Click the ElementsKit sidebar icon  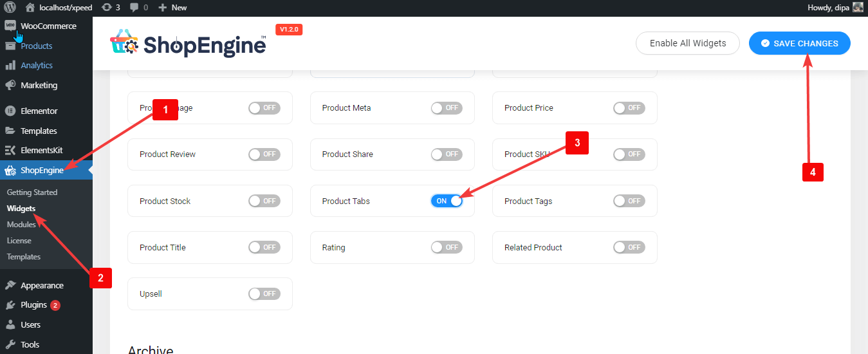pyautogui.click(x=10, y=150)
